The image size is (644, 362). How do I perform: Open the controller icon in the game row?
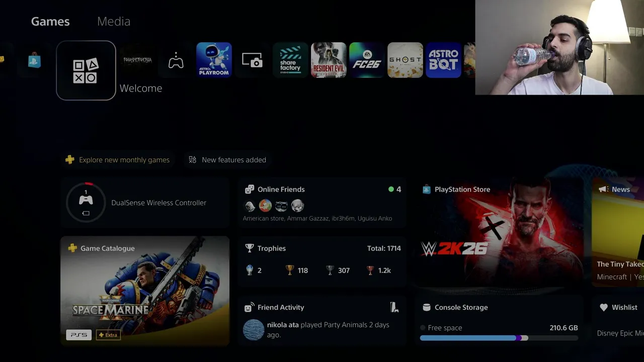coord(176,60)
